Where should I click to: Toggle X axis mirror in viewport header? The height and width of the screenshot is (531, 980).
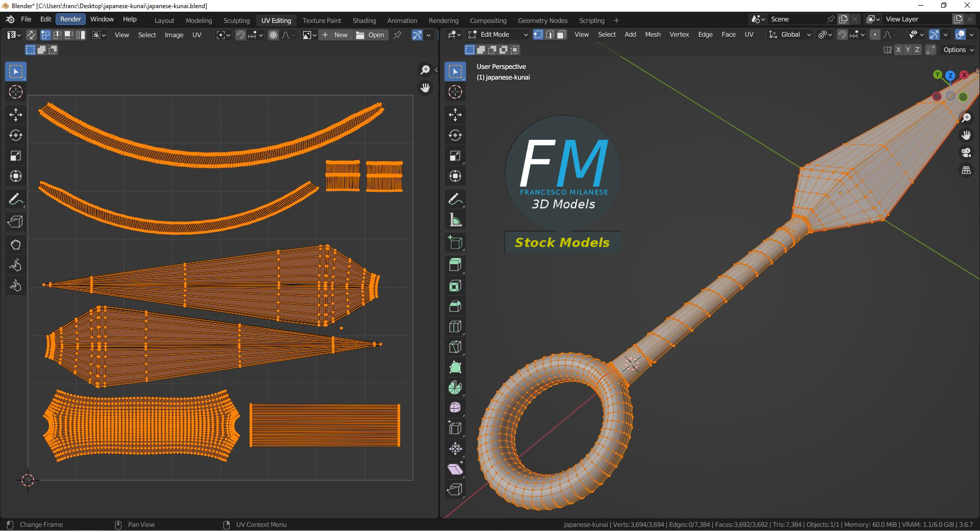click(898, 50)
